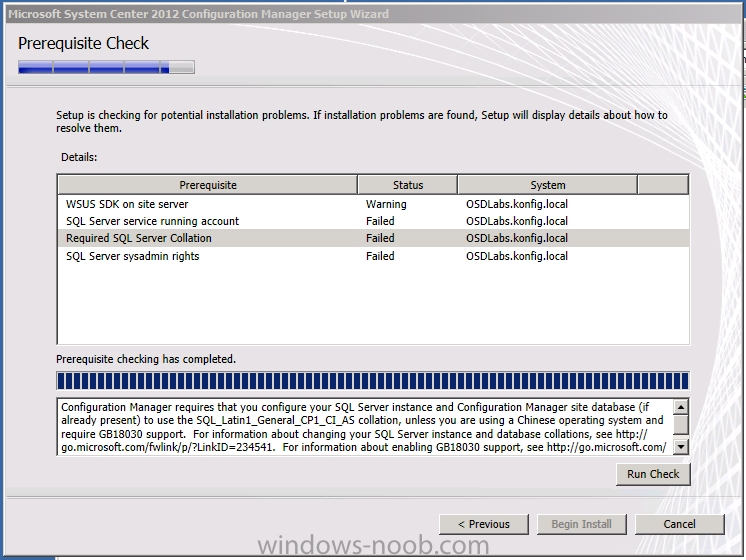746x560 pixels.
Task: Click OSDLabs.konfig.local in the WSUS SDK row
Action: 517,204
